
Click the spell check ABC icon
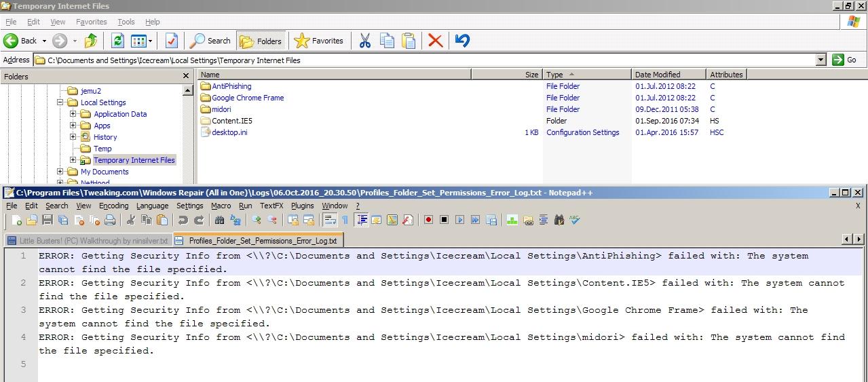click(x=575, y=220)
